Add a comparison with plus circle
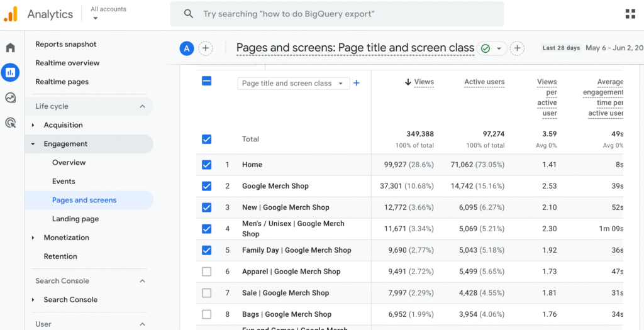The width and height of the screenshot is (644, 330). (x=206, y=49)
